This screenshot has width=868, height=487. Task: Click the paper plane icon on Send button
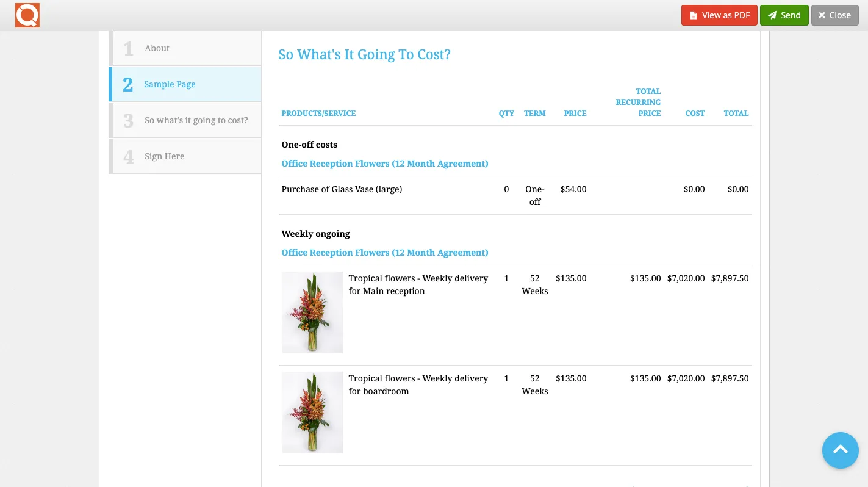(772, 15)
